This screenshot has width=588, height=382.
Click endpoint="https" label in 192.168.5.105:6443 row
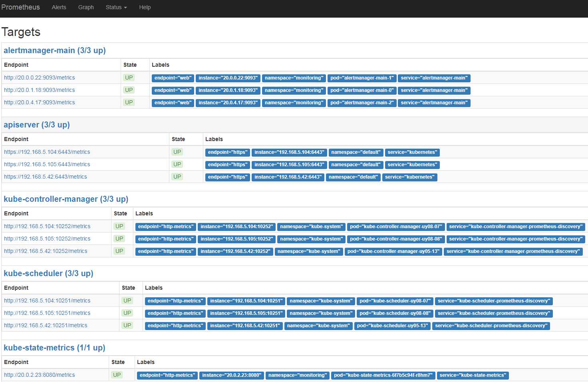(228, 165)
